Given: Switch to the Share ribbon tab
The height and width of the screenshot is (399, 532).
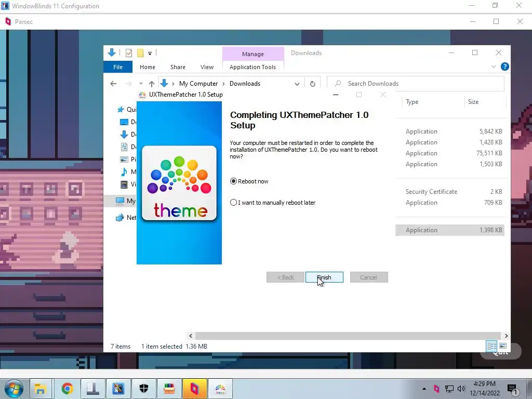Looking at the screenshot, I should [178, 67].
